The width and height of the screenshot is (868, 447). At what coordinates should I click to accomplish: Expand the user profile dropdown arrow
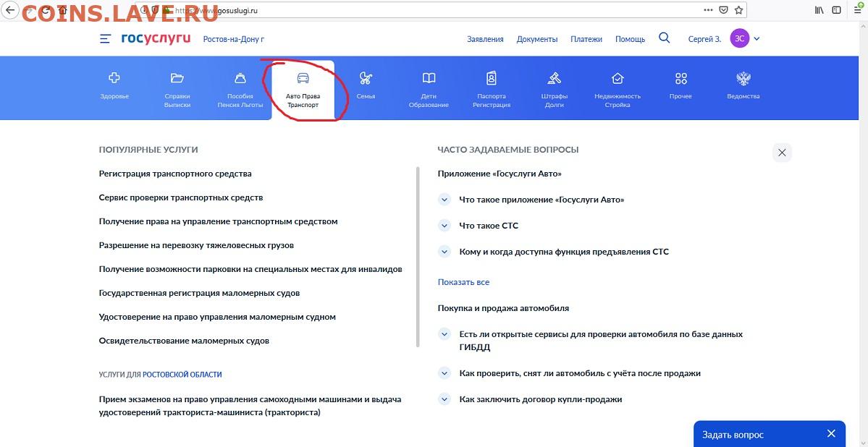pos(757,39)
